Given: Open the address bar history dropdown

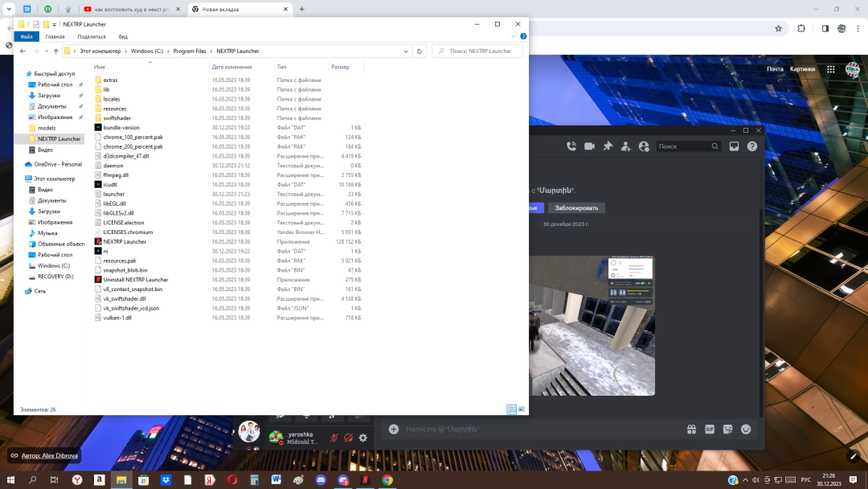Looking at the screenshot, I should point(406,51).
